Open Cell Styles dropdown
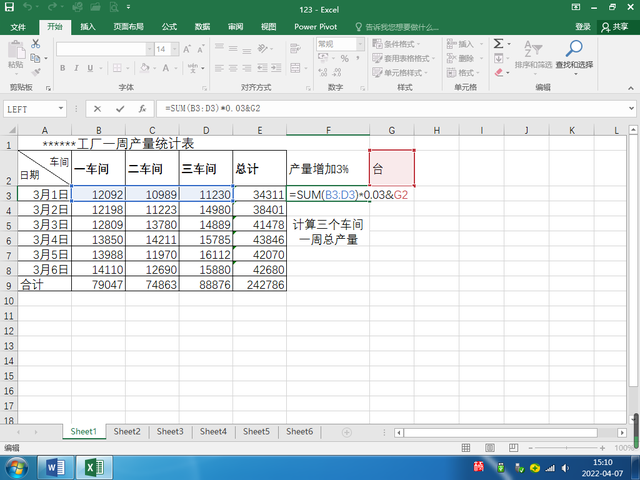This screenshot has height=480, width=640. pyautogui.click(x=400, y=73)
